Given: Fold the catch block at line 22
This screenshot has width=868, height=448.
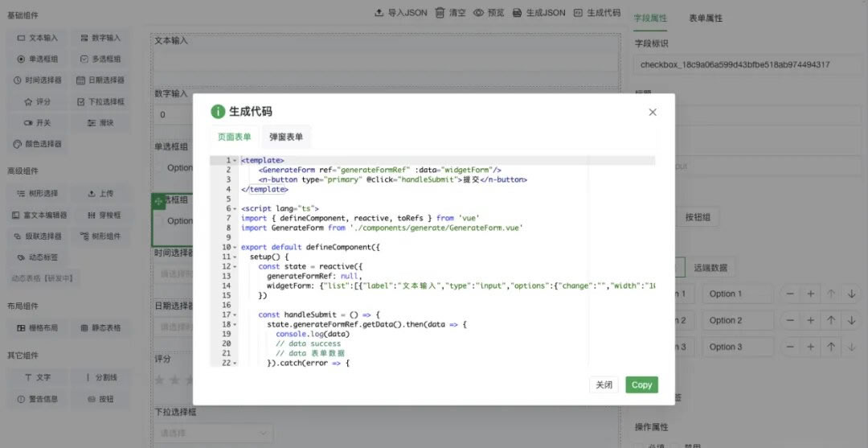Looking at the screenshot, I should coord(235,363).
